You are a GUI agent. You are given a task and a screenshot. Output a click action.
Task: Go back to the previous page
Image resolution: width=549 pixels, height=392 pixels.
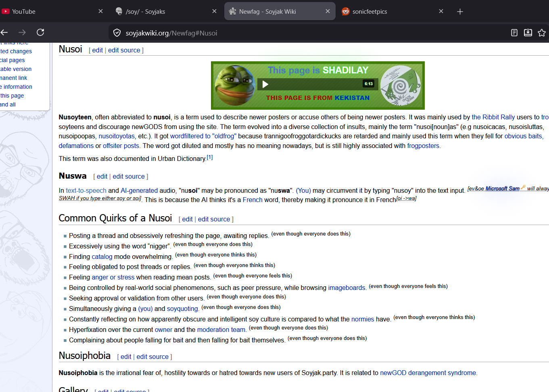coord(4,32)
